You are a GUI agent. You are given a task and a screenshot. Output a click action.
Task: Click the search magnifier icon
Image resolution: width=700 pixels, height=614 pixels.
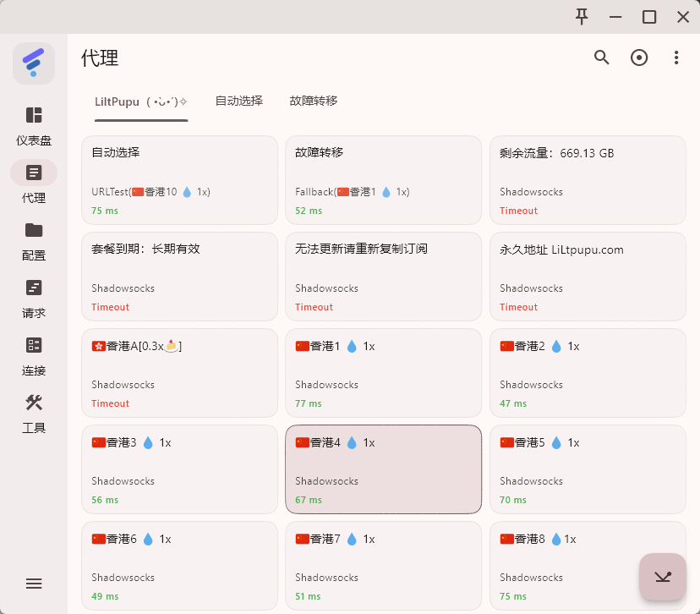(x=602, y=58)
